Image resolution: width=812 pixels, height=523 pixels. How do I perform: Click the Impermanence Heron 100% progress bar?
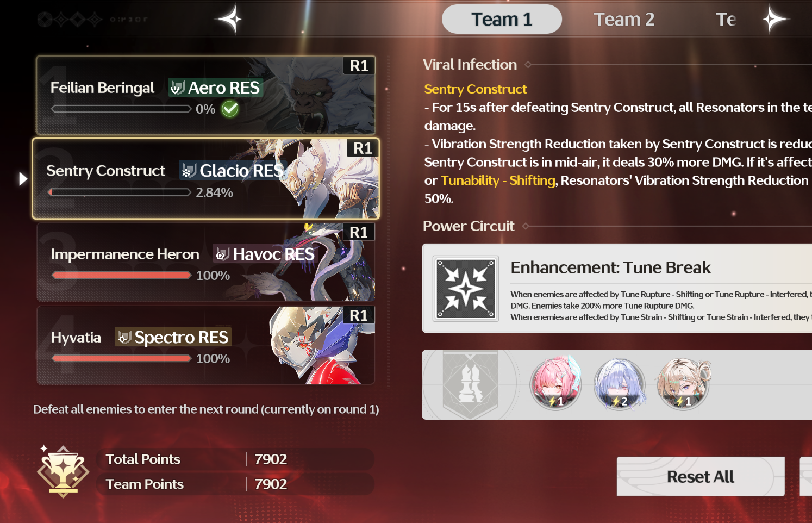click(121, 276)
